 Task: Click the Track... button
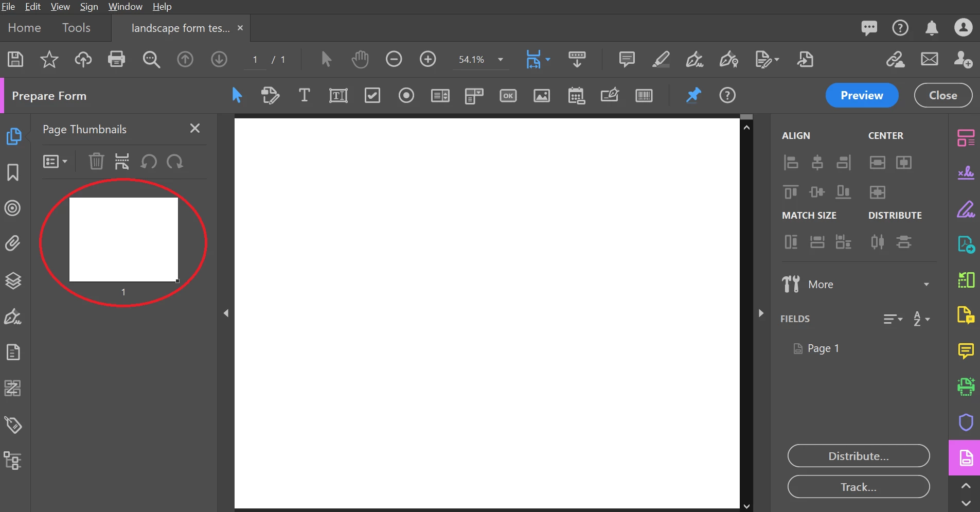coord(859,487)
